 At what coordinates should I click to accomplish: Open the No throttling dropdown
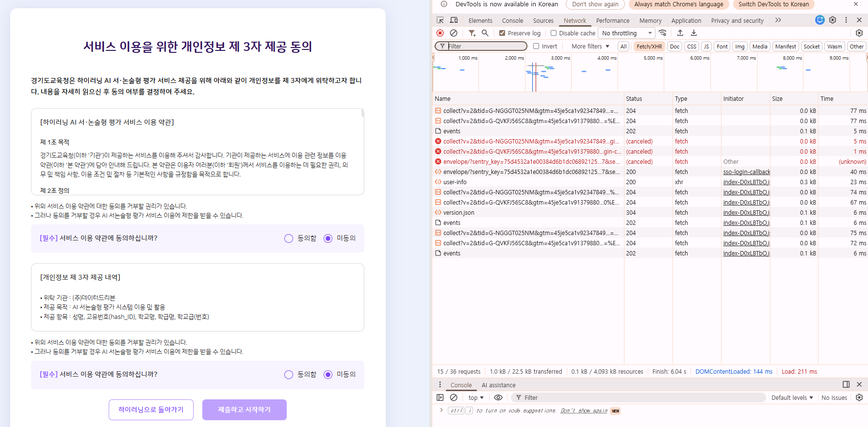tap(626, 33)
